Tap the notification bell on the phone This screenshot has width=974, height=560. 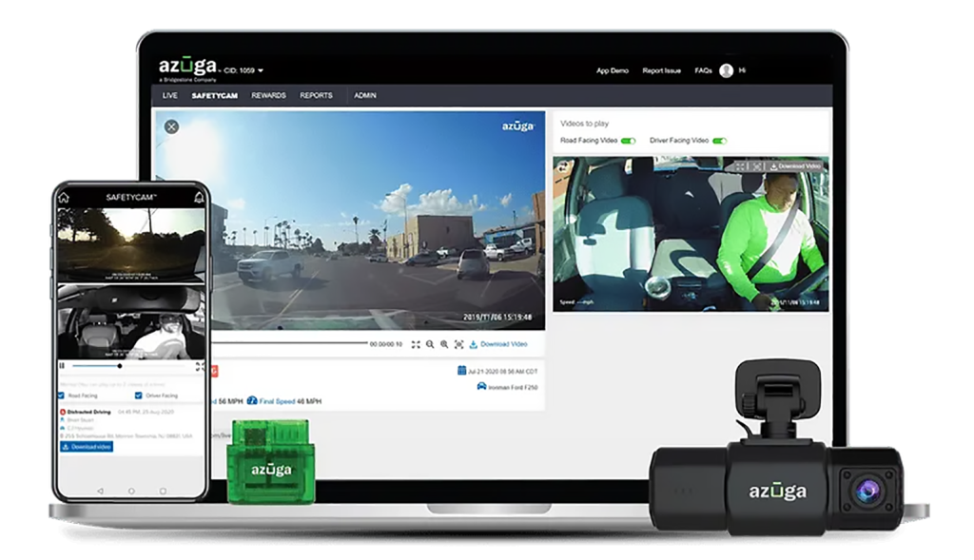[x=199, y=198]
